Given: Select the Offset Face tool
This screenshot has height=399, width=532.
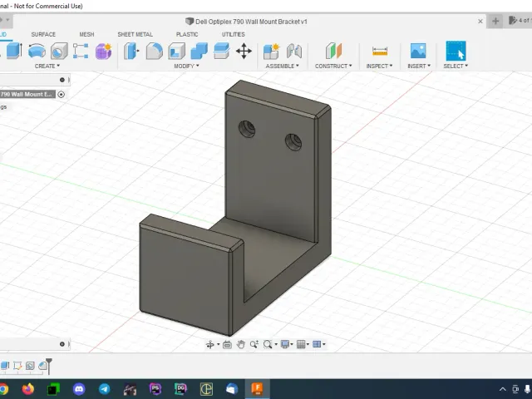Looking at the screenshot, I should pyautogui.click(x=222, y=52).
